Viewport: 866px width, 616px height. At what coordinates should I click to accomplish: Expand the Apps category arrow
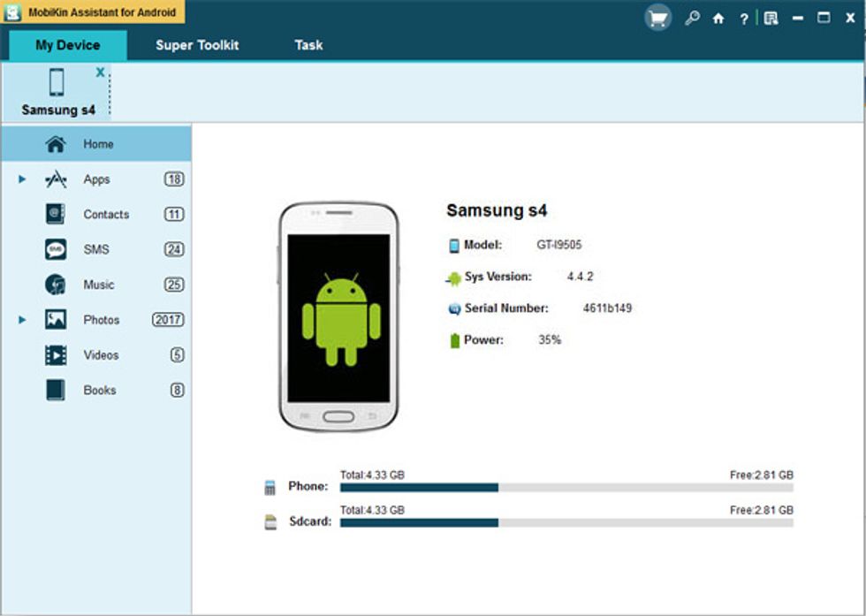point(22,179)
